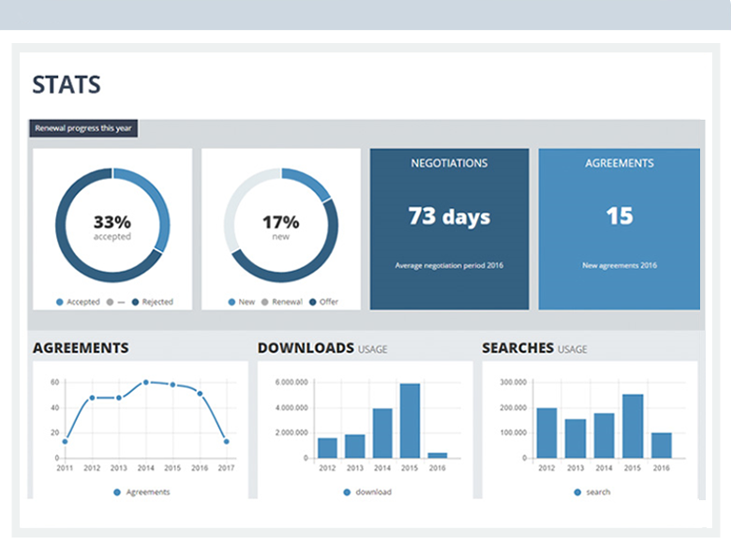Image resolution: width=731 pixels, height=560 pixels.
Task: Click the SEARCHES USAGE heading
Action: [534, 348]
